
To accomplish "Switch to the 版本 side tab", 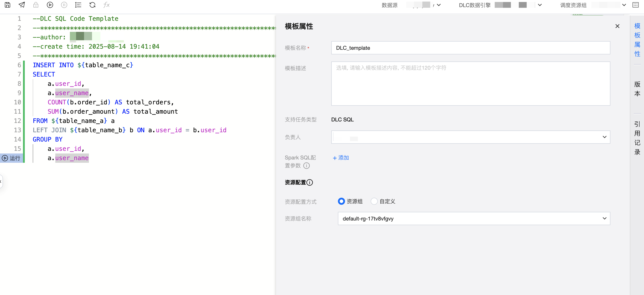I will 637,89.
